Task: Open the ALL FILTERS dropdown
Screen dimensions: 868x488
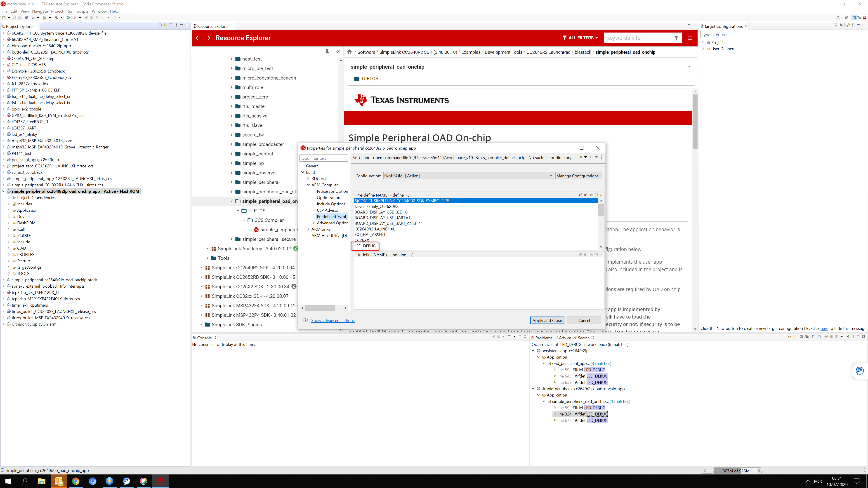Action: 580,38
